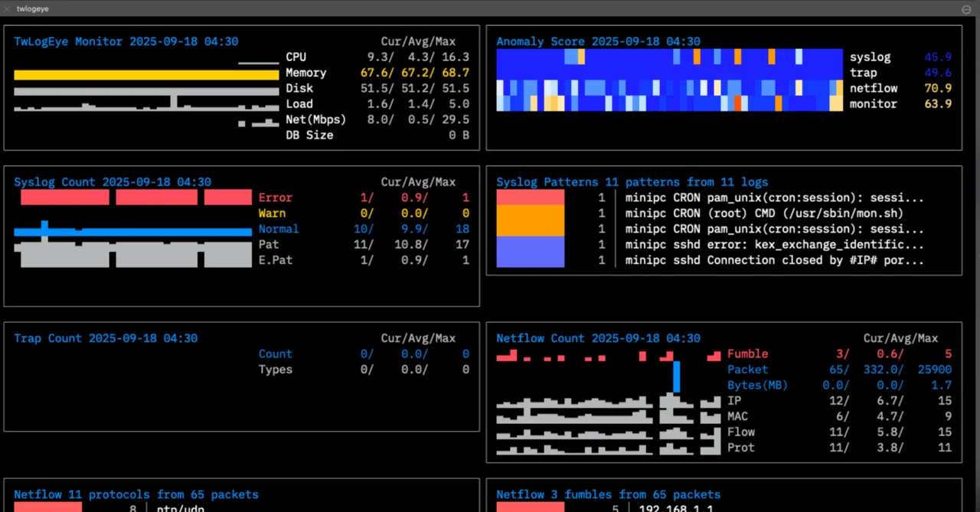Select the sshd Connection closed by #IP# row

pos(761,260)
